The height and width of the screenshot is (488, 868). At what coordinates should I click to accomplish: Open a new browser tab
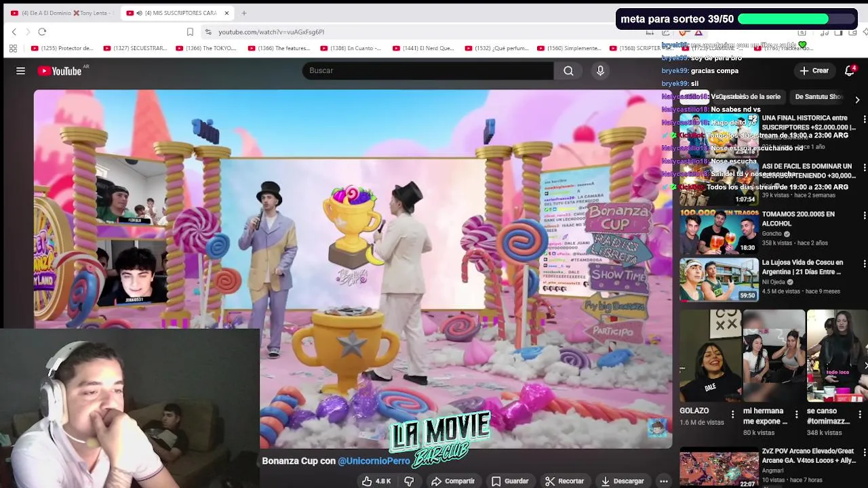click(x=244, y=13)
